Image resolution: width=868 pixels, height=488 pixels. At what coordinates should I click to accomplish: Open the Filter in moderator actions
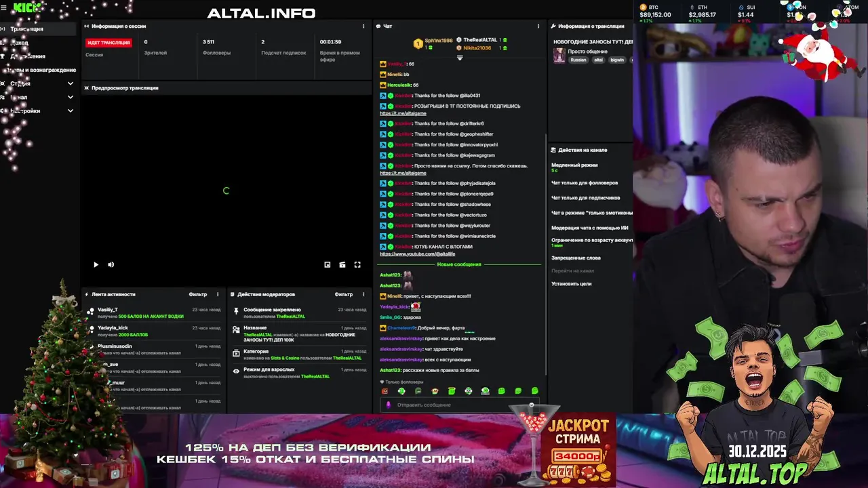tap(344, 294)
